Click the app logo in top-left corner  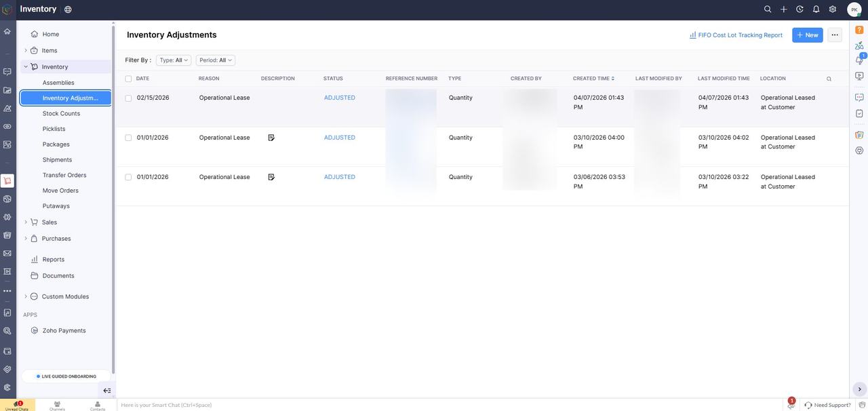7,9
